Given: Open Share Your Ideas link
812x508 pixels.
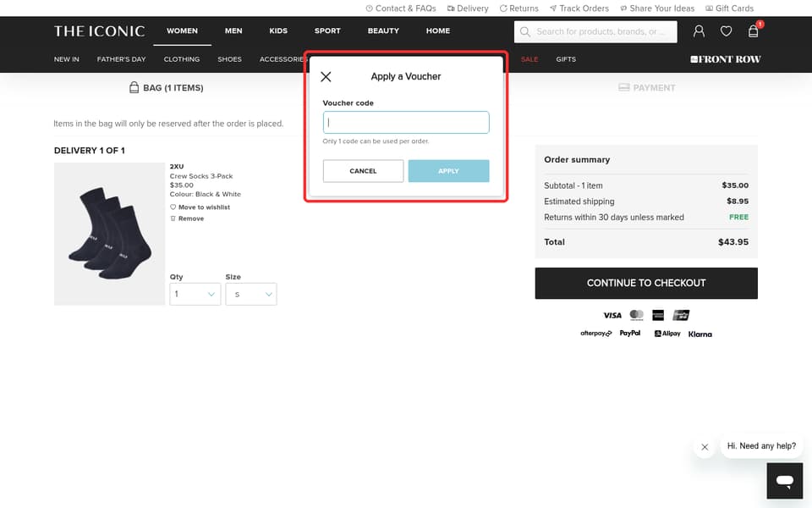Looking at the screenshot, I should pyautogui.click(x=657, y=8).
